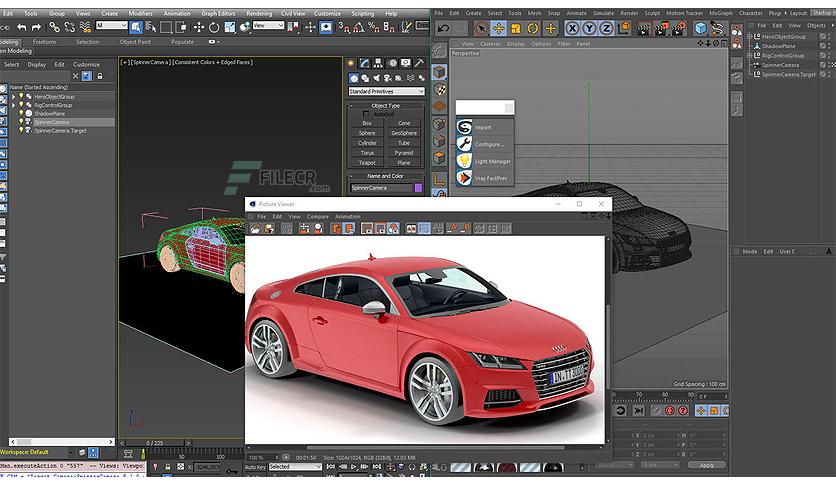This screenshot has height=484, width=836.
Task: Select the Cinema 4D Move tool
Action: point(499,29)
